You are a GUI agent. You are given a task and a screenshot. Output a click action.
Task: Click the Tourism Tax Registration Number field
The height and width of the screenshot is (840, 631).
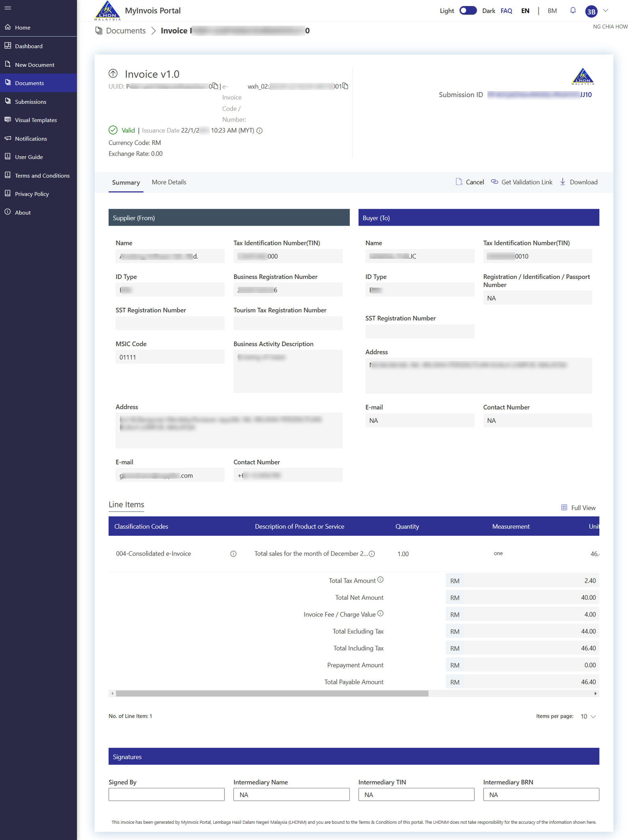(288, 324)
